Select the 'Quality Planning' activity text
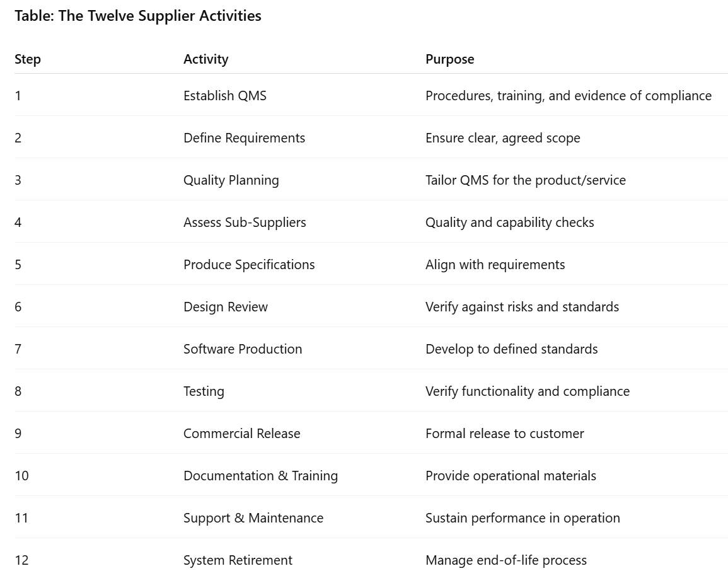Image resolution: width=728 pixels, height=583 pixels. [231, 180]
